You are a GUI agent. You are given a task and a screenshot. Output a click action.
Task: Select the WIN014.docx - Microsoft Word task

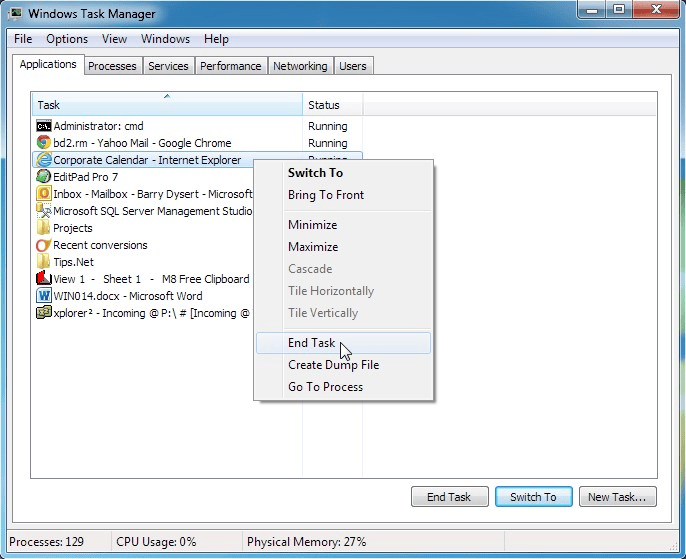coord(143,296)
